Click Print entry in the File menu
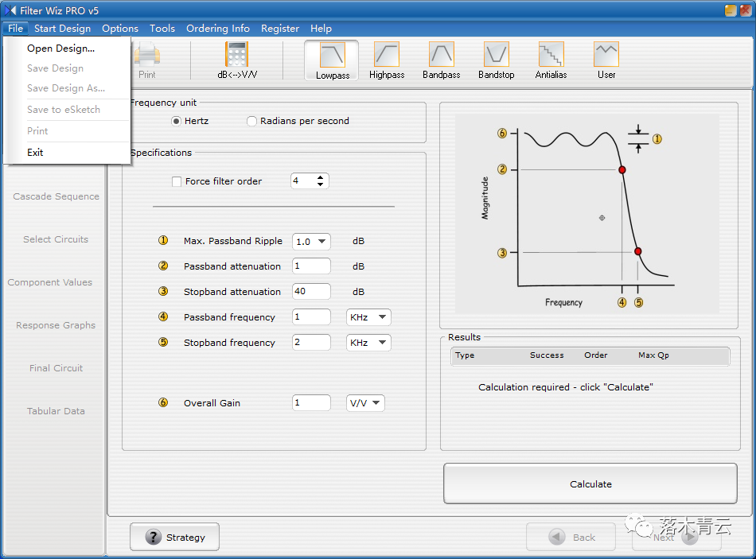 pos(37,131)
